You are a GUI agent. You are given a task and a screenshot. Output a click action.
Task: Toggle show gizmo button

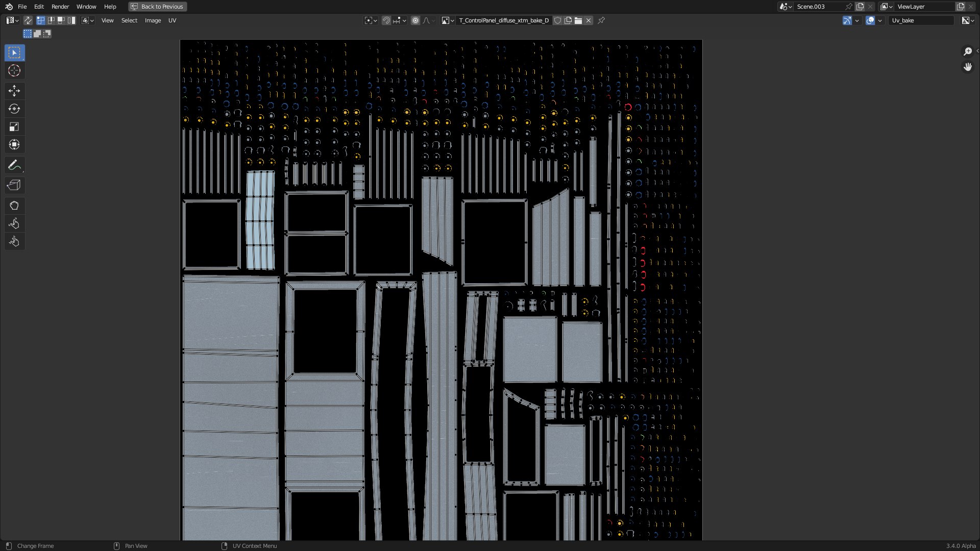(x=847, y=20)
